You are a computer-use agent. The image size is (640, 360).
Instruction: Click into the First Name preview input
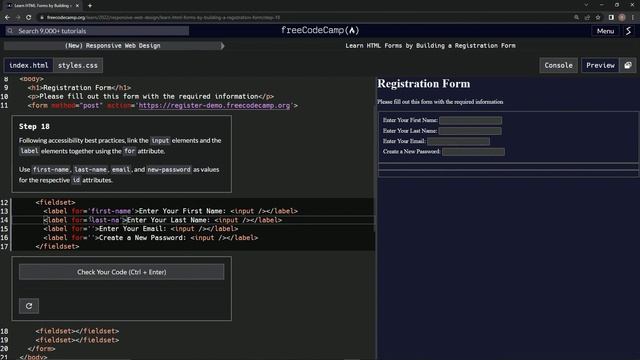[x=471, y=120]
